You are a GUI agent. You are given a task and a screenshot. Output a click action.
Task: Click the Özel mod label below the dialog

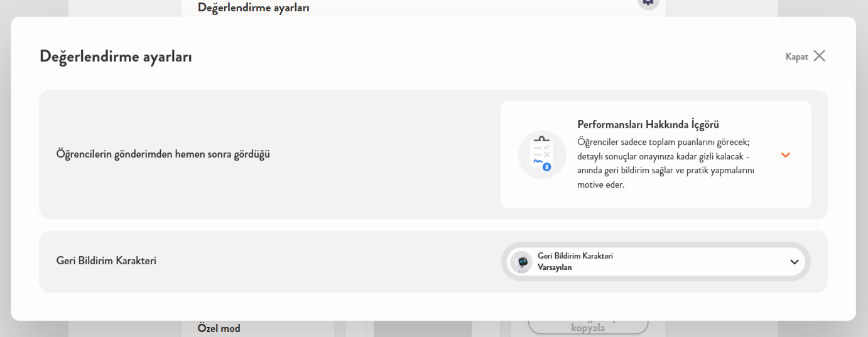tap(219, 328)
